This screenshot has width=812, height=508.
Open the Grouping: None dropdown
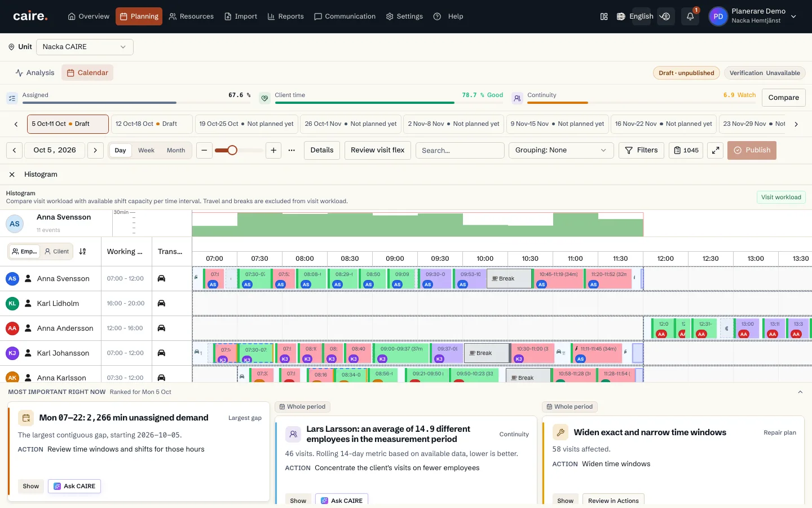(561, 150)
